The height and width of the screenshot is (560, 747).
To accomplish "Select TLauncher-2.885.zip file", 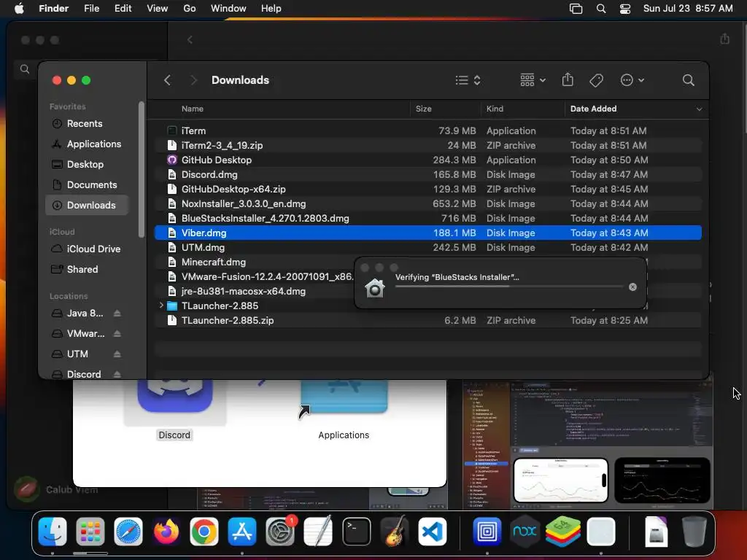I will 427,321.
